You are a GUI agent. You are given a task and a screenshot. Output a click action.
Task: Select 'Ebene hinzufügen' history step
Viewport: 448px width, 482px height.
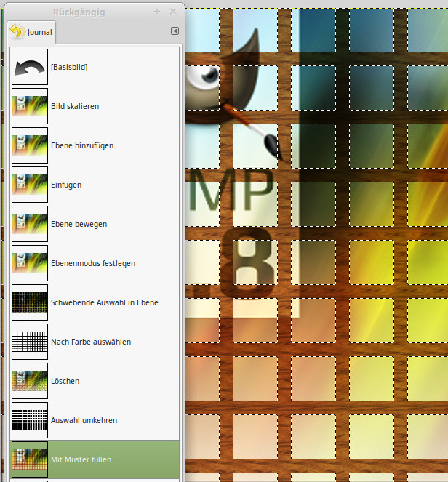(x=82, y=145)
